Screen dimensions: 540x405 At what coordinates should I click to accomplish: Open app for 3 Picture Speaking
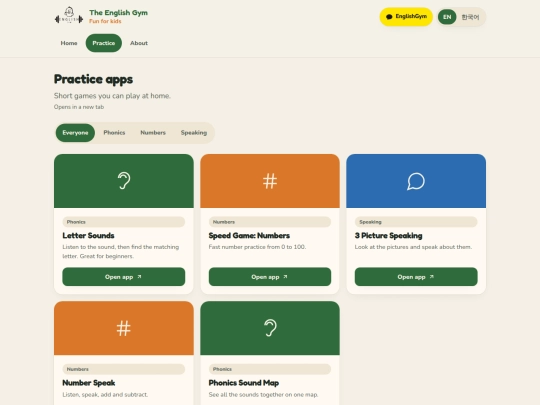coord(416,277)
